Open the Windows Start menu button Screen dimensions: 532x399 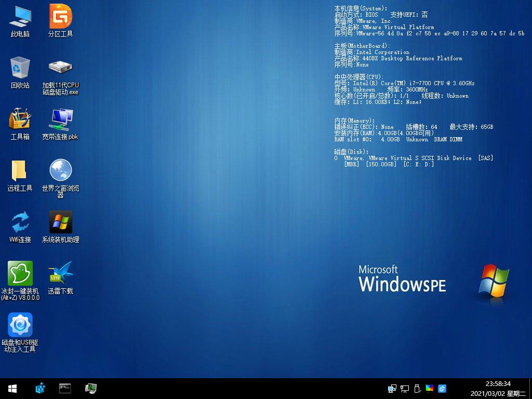tap(12, 389)
